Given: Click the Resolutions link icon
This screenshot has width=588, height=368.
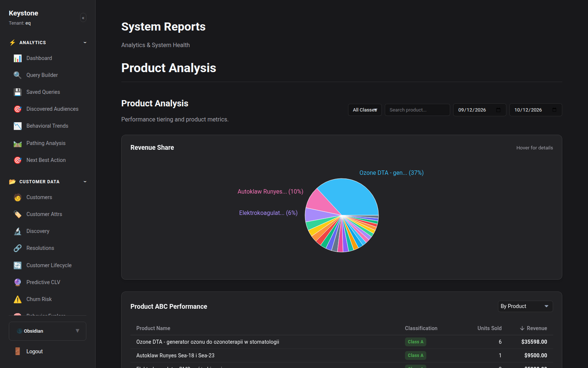Looking at the screenshot, I should pos(18,248).
